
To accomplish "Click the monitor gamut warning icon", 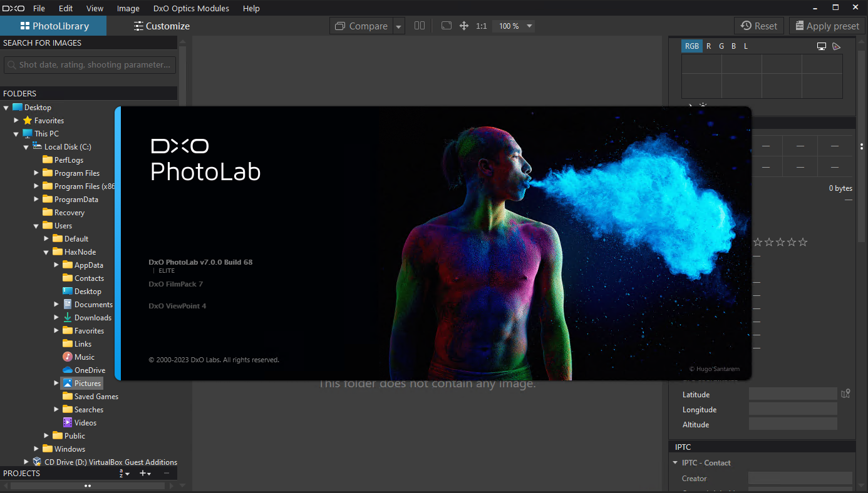I will [x=822, y=46].
